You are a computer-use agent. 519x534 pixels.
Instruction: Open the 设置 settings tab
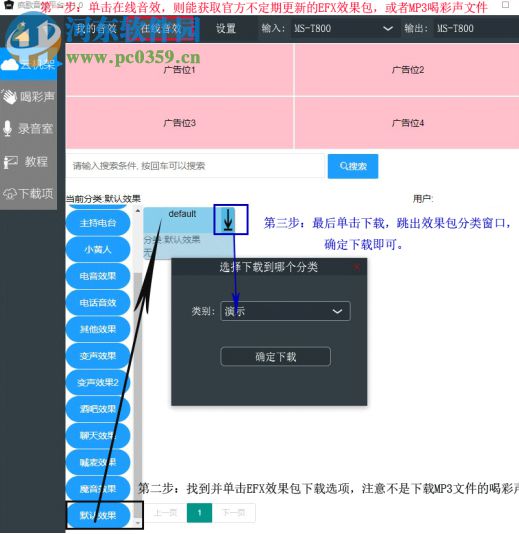click(226, 29)
